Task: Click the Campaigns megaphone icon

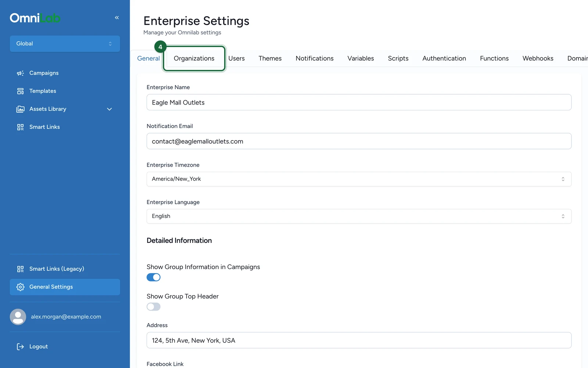Action: pos(20,73)
